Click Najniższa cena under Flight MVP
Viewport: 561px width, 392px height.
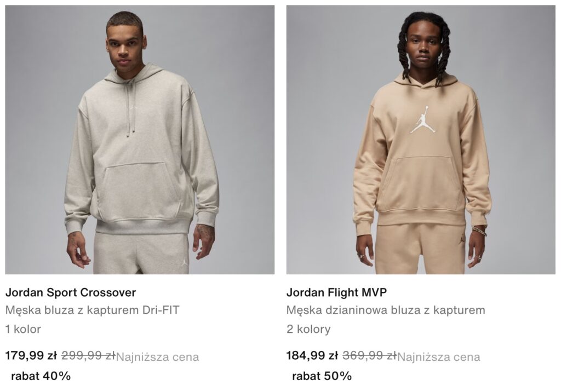coord(439,357)
